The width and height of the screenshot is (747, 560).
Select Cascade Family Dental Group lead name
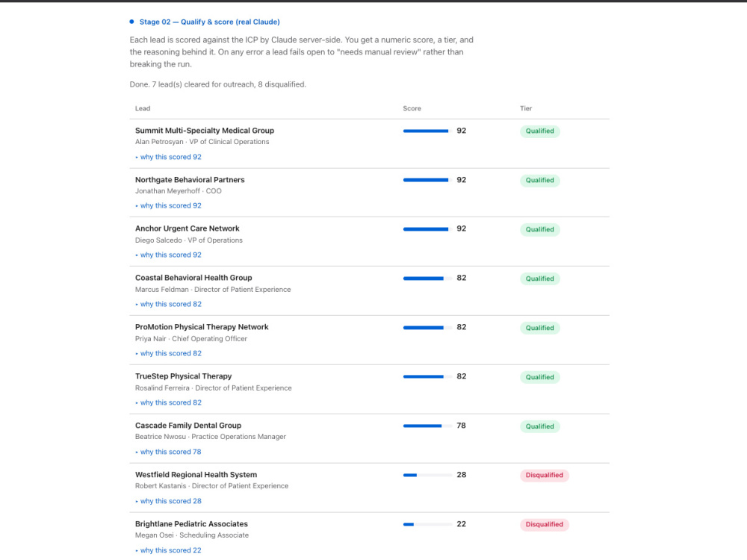coord(188,426)
